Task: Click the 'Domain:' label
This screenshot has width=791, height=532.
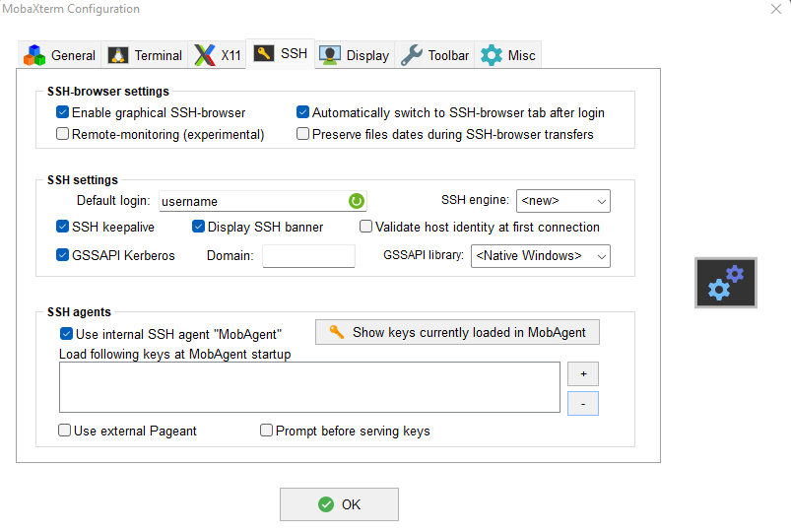Action: click(x=231, y=256)
